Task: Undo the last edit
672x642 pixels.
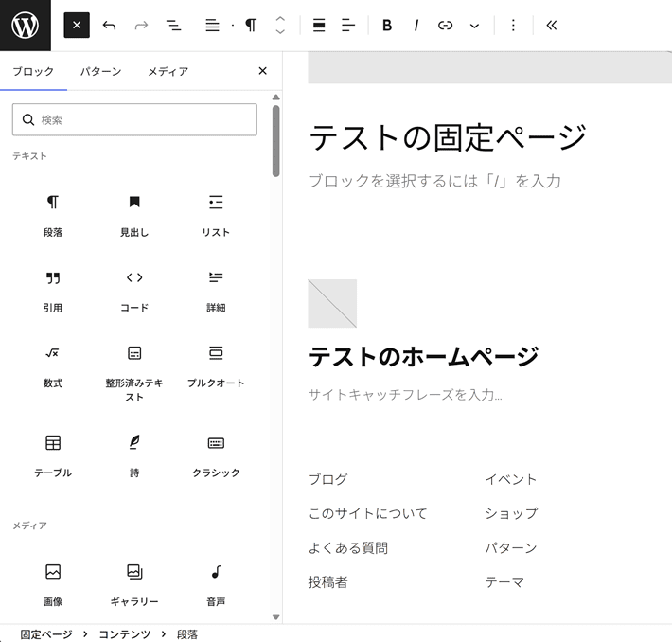Action: click(109, 26)
